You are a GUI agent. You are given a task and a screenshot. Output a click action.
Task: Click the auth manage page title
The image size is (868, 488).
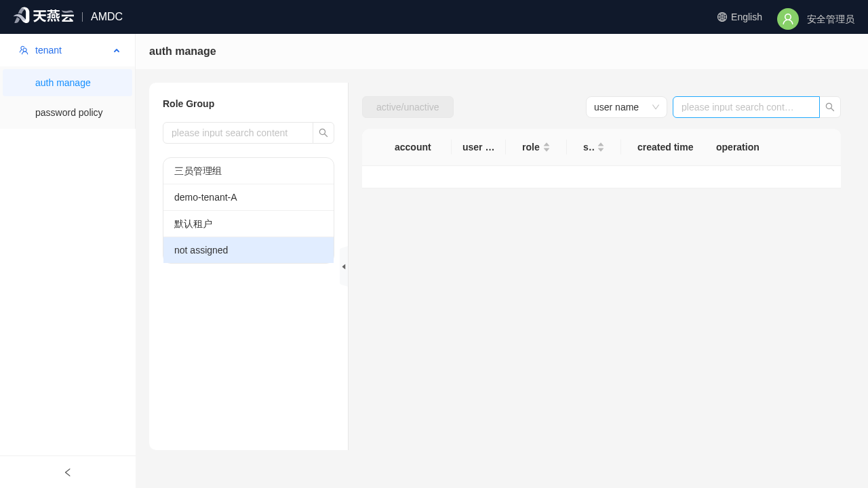[182, 52]
